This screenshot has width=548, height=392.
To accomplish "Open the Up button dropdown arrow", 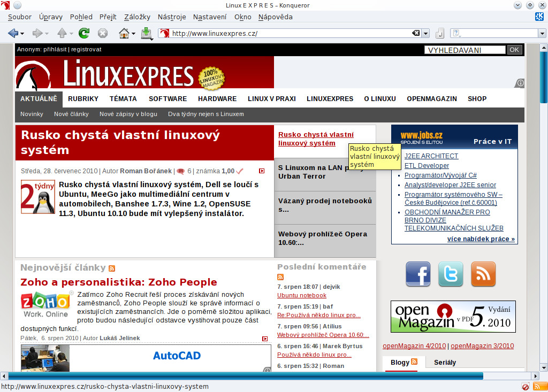I will [x=71, y=34].
